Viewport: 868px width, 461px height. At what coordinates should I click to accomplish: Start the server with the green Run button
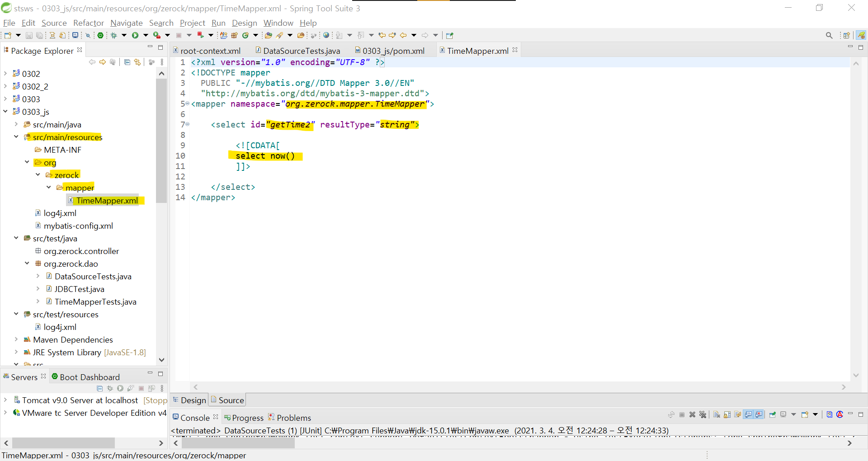click(136, 35)
